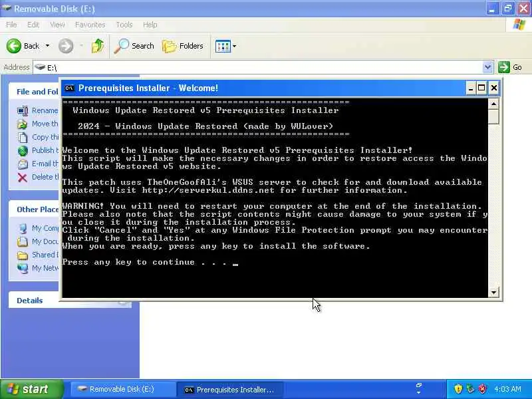This screenshot has width=532, height=399.
Task: Minimize the Removable Disk Explorer window
Action: [x=492, y=9]
